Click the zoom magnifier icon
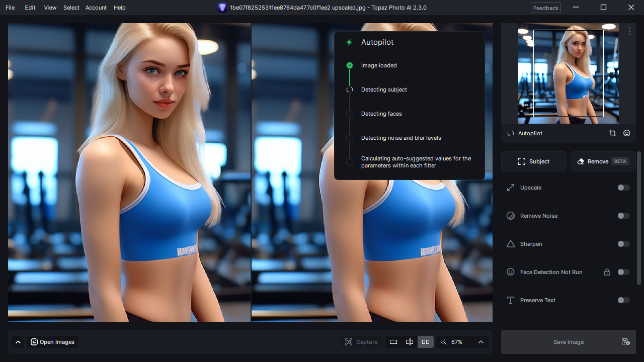The height and width of the screenshot is (362, 644). pyautogui.click(x=443, y=342)
